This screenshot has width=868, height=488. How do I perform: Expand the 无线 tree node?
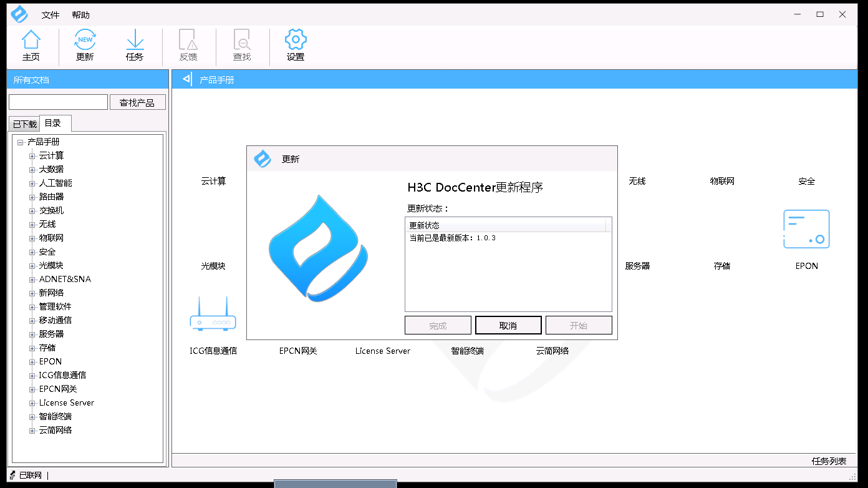tap(32, 225)
